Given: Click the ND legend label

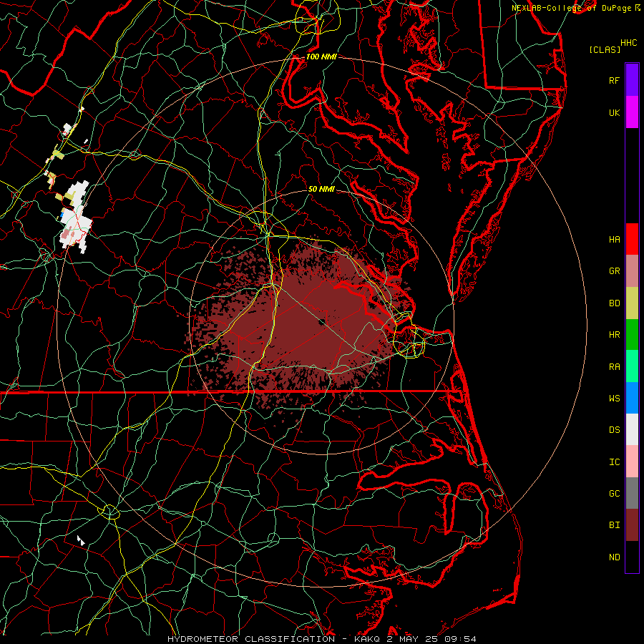Looking at the screenshot, I should coord(614,557).
